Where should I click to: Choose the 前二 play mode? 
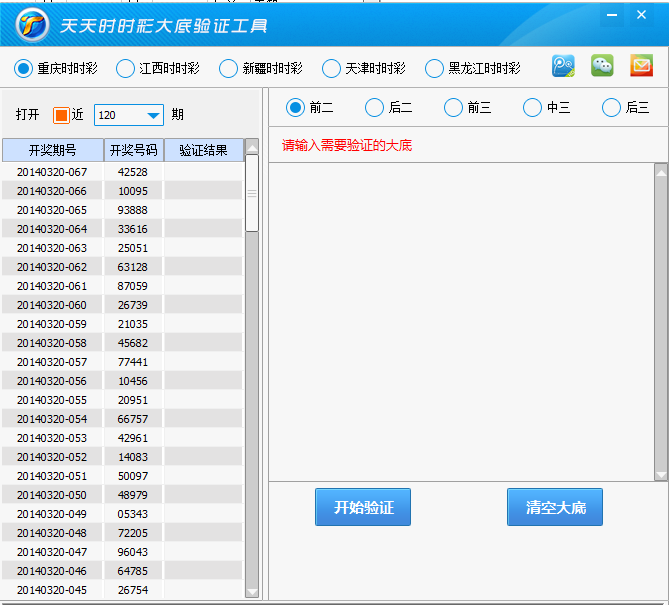tap(295, 108)
